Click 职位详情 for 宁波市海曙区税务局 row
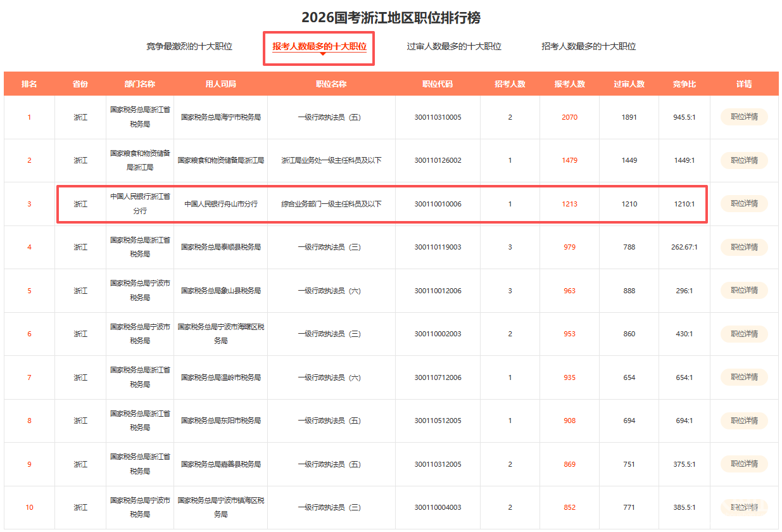 [x=744, y=334]
